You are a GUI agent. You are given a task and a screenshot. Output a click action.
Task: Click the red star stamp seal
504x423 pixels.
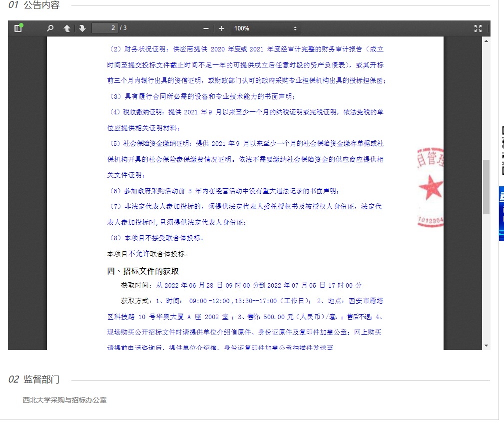tap(430, 188)
